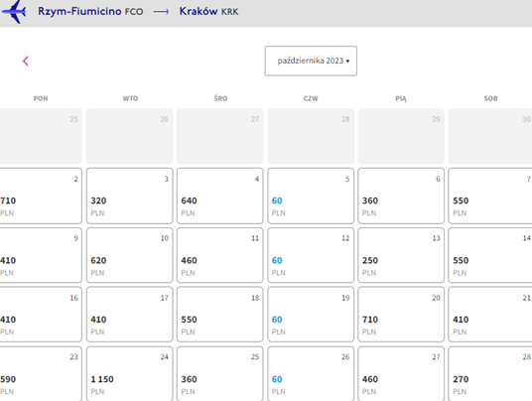
Task: Select October 4 fare 640 PLN
Action: click(x=220, y=196)
